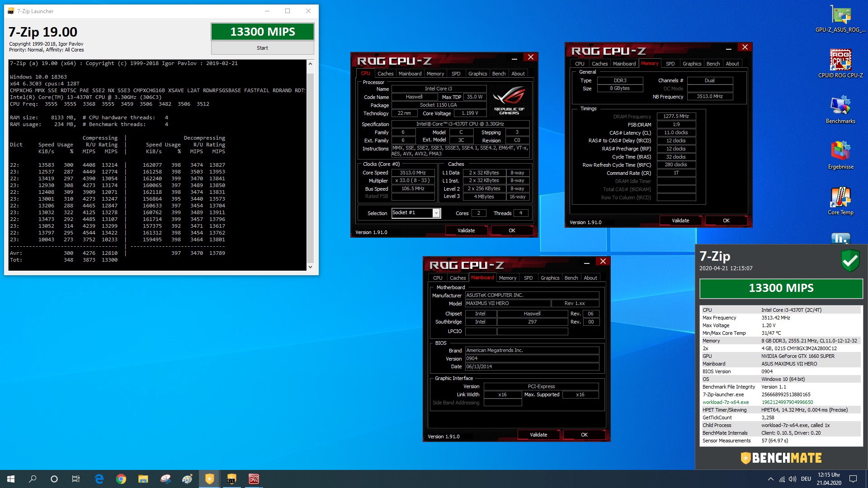This screenshot has height=488, width=868.
Task: Click the Core Speed field showing 3513.0 MHz
Action: 413,173
